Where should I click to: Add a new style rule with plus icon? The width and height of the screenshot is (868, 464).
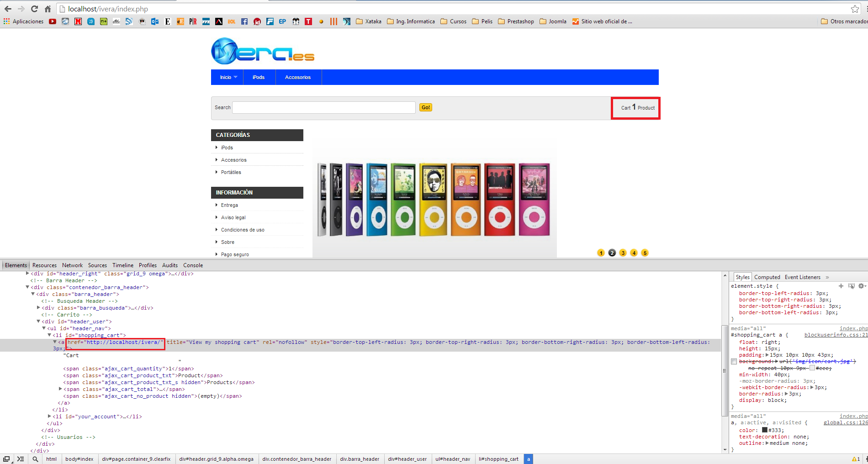[841, 286]
